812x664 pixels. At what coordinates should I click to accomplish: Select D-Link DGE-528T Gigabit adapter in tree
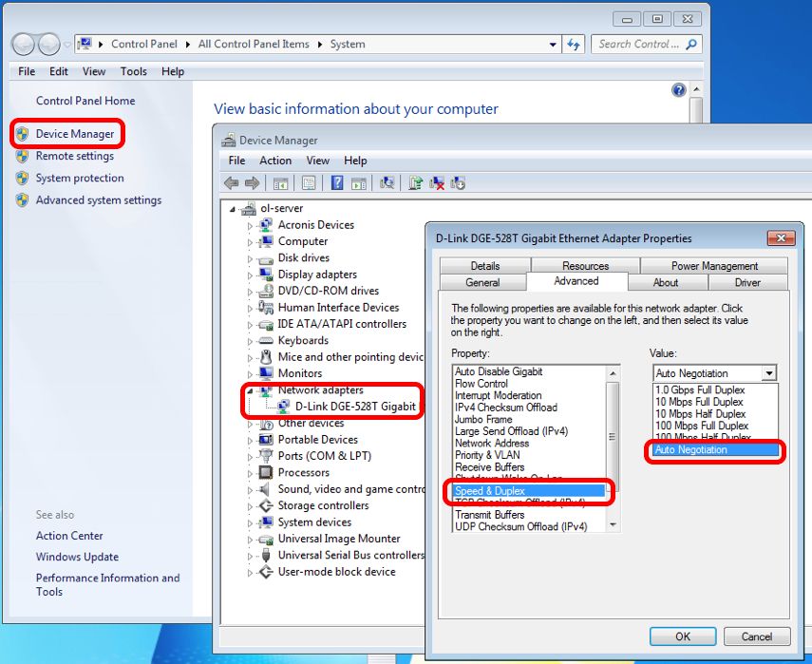click(x=355, y=407)
